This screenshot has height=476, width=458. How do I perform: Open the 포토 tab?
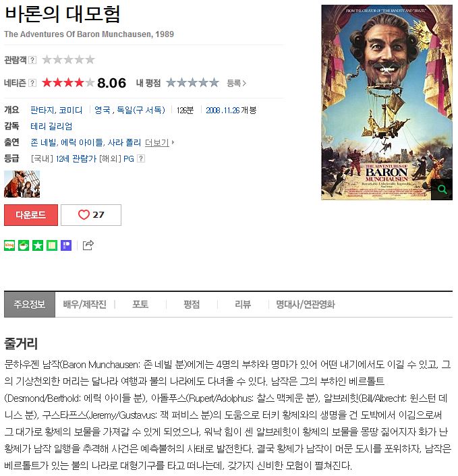coord(140,305)
